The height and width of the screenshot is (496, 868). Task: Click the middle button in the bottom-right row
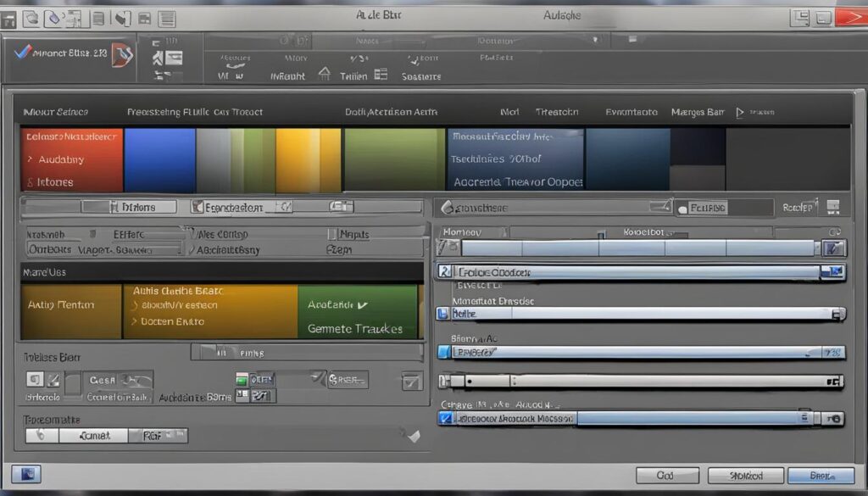(746, 476)
